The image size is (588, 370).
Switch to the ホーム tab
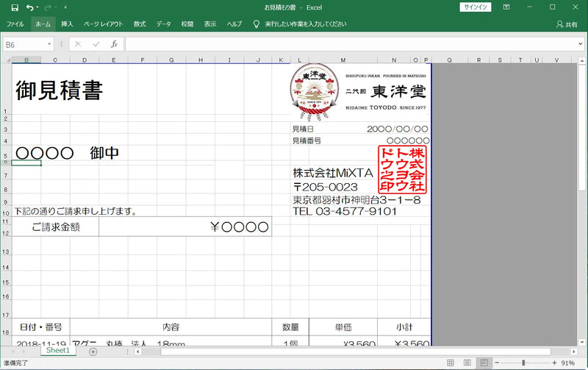point(43,24)
